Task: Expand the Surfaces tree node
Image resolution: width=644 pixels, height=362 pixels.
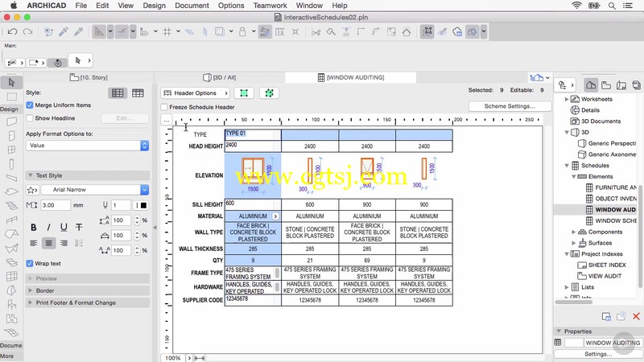Action: point(574,243)
